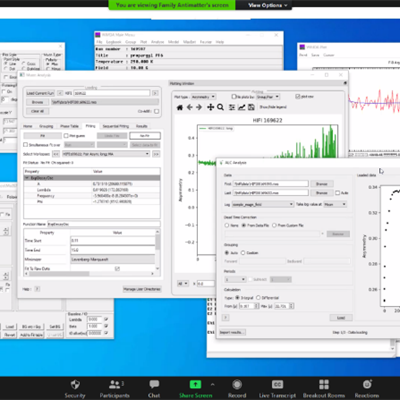This screenshot has height=400, width=400.
Task: Click the next run arrow beside HIFI field
Action: (x=155, y=93)
